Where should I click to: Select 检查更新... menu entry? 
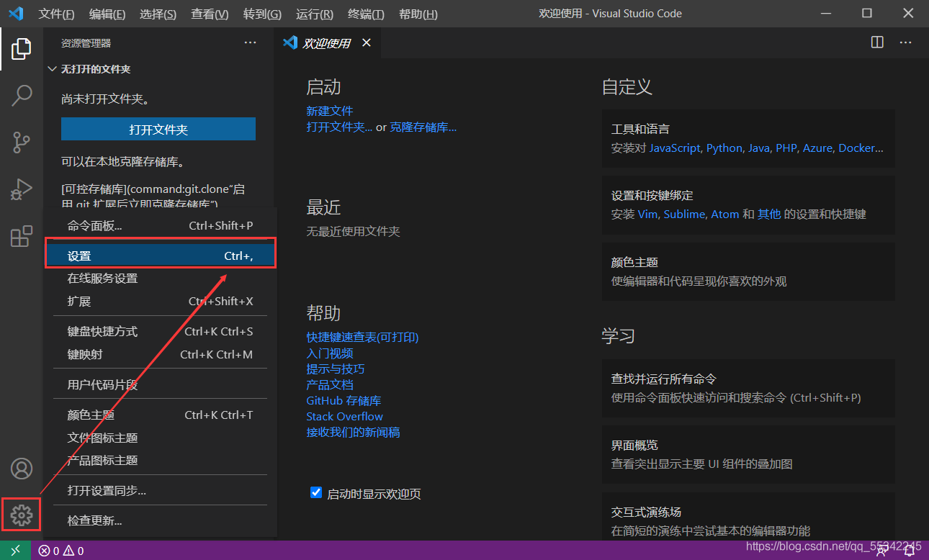(x=160, y=521)
